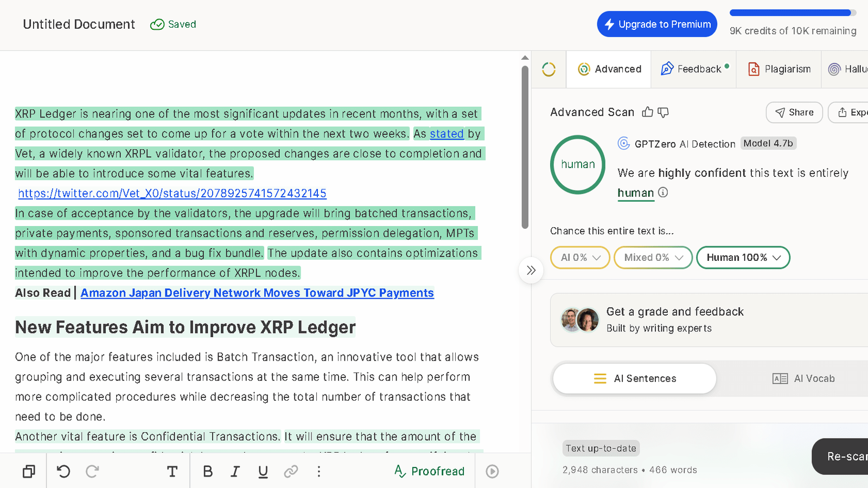Click the New Features Aim heading

tap(186, 328)
